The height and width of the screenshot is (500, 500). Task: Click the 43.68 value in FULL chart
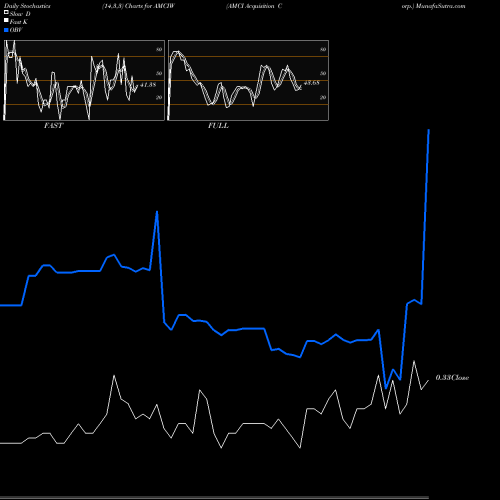coord(312,83)
